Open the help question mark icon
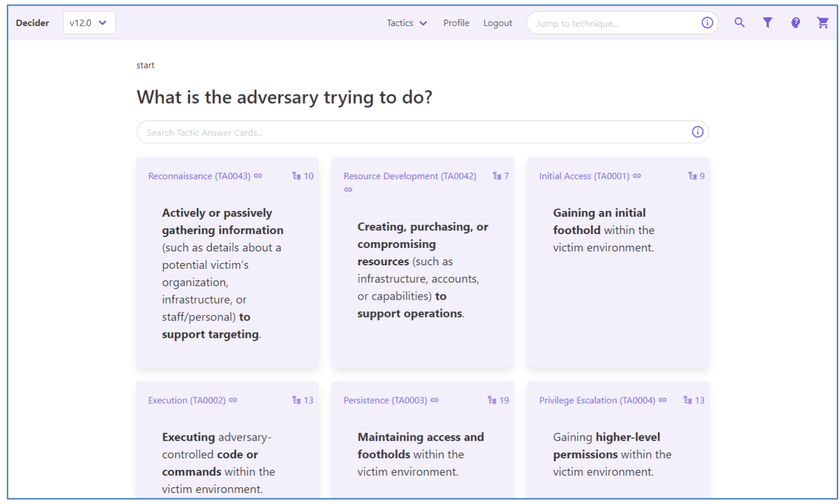This screenshot has width=840, height=504. [x=795, y=23]
